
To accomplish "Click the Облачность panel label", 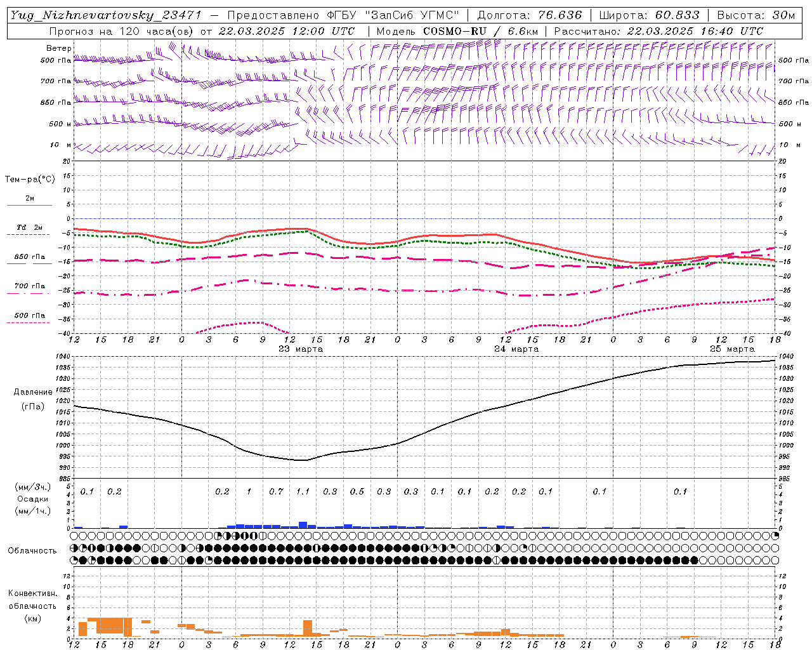I will coord(32,551).
